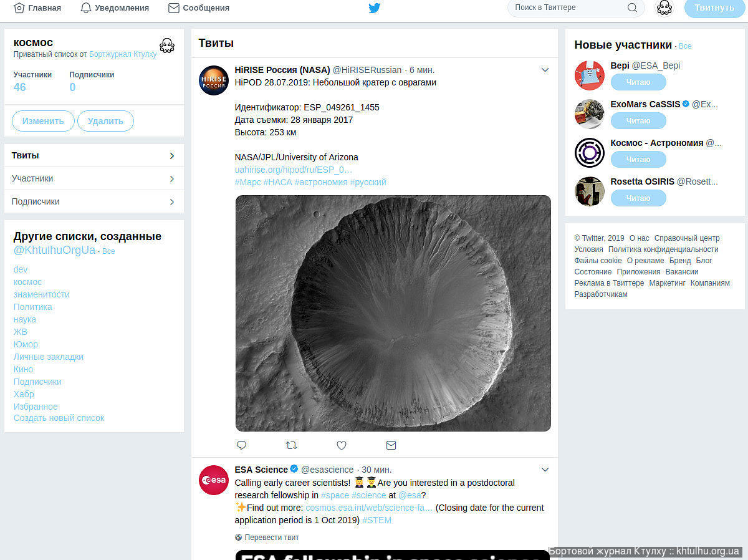Click Перевести твит translate link
748x560 pixels.
tap(272, 538)
